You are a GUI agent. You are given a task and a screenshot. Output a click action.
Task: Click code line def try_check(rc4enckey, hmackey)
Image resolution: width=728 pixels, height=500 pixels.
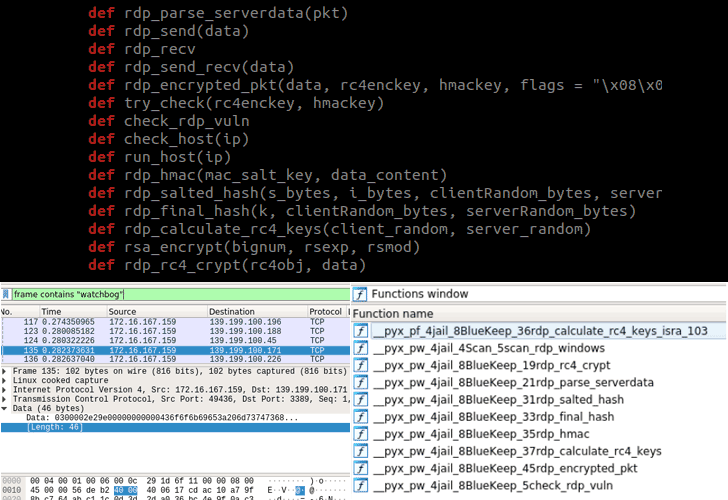236,103
